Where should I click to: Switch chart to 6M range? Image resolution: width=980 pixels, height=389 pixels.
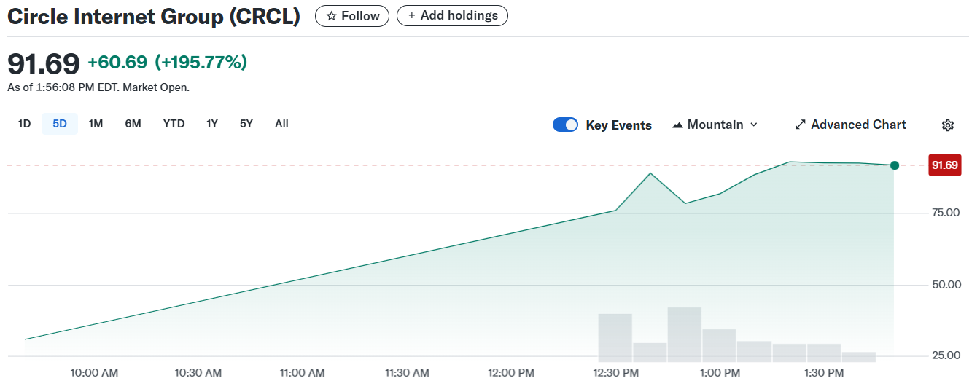pyautogui.click(x=133, y=124)
